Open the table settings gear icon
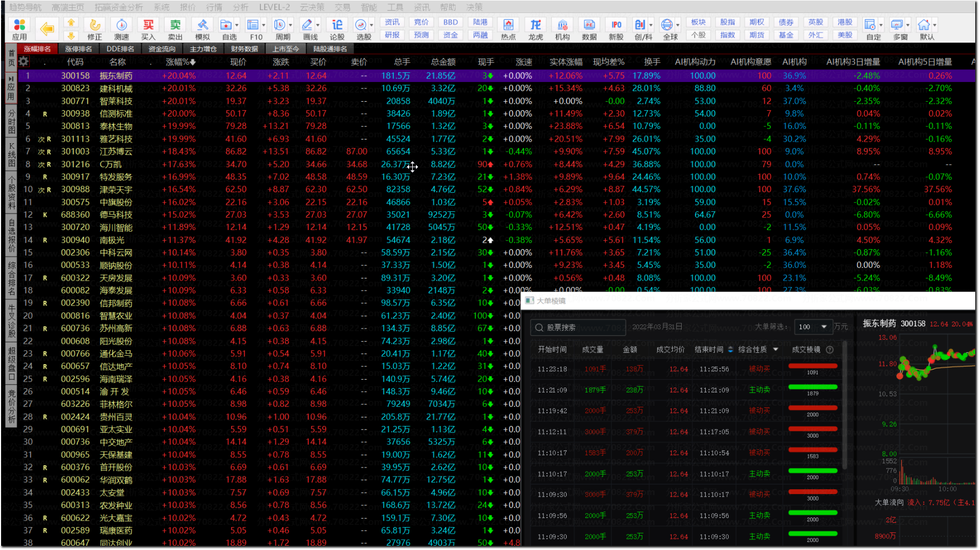The image size is (980, 550). (x=23, y=62)
